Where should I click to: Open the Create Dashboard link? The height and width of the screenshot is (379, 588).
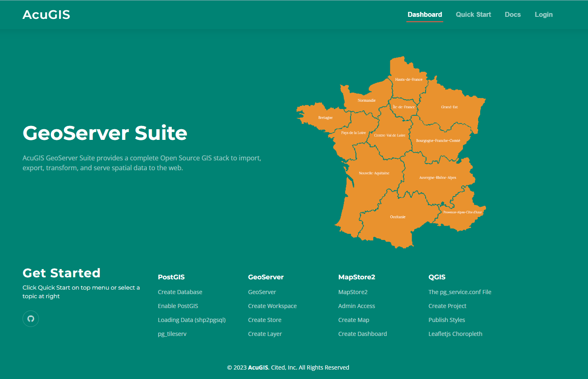[362, 334]
